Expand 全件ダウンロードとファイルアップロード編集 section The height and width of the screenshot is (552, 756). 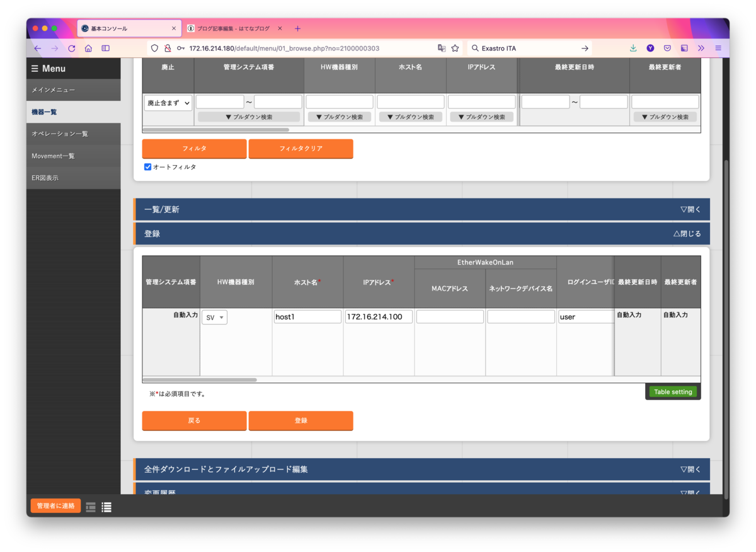pyautogui.click(x=421, y=469)
